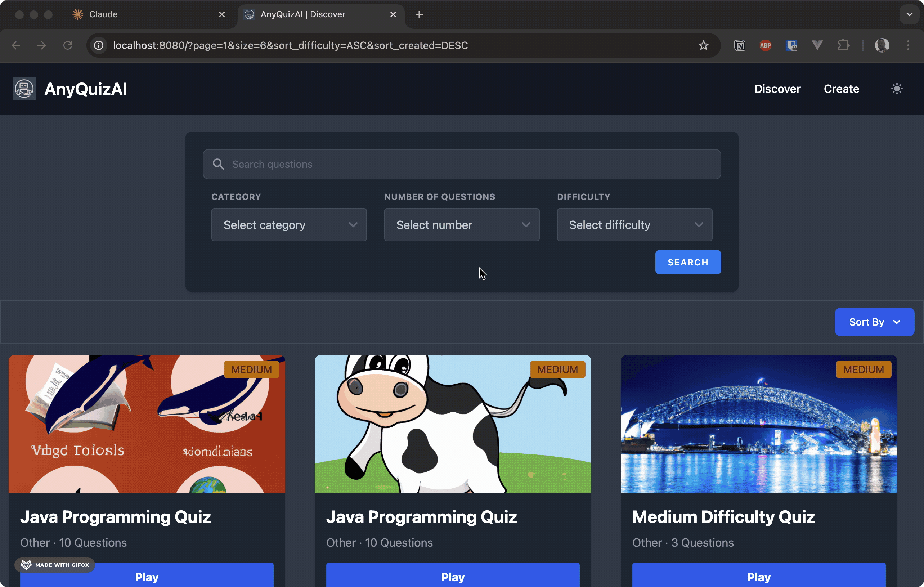Open the Select category dropdown
This screenshot has width=924, height=587.
(289, 225)
